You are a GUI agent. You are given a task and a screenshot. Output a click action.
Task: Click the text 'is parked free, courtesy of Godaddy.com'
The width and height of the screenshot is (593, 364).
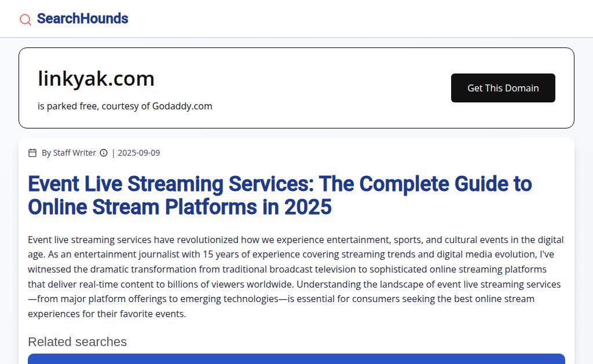pos(125,106)
